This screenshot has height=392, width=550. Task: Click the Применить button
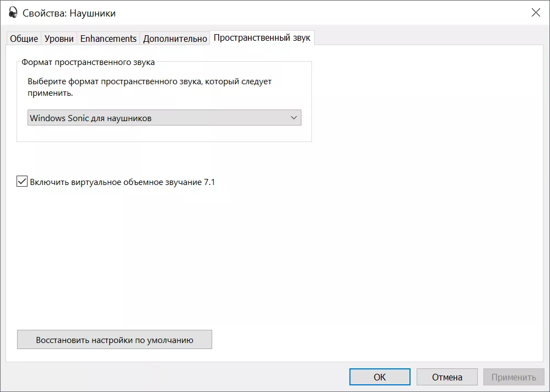pos(514,377)
